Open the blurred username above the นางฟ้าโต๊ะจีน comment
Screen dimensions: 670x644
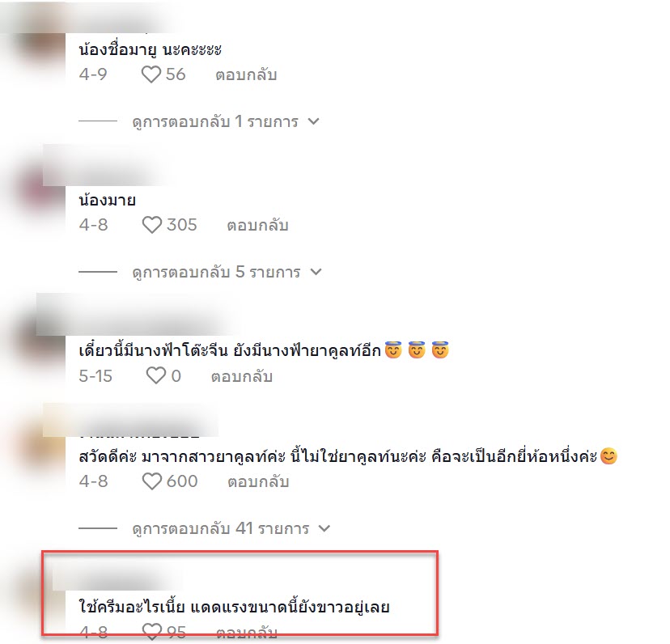point(137,316)
